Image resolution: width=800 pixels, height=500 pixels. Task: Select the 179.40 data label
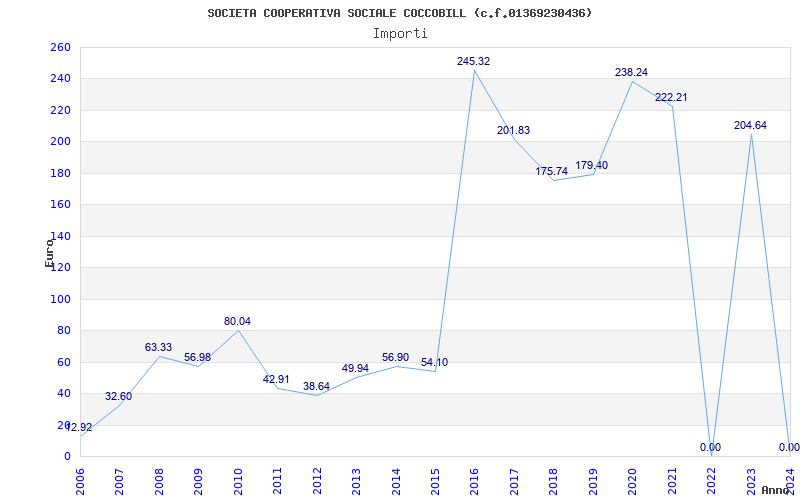click(592, 165)
